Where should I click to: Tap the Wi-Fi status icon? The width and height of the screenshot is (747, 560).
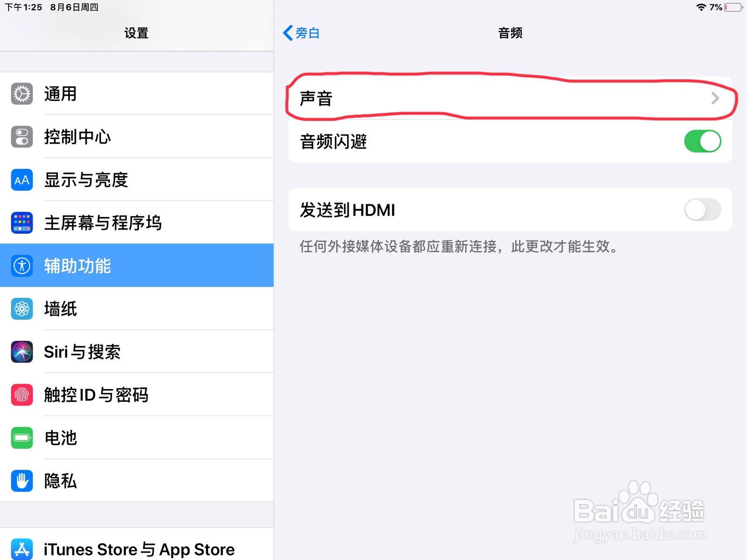click(701, 7)
